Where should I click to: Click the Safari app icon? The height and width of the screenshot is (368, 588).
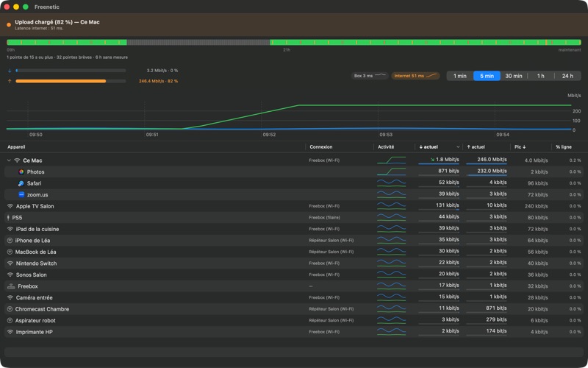pos(21,183)
